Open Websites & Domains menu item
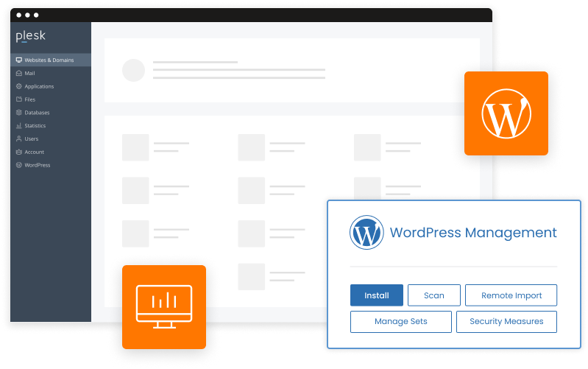The width and height of the screenshot is (588, 369). point(51,60)
